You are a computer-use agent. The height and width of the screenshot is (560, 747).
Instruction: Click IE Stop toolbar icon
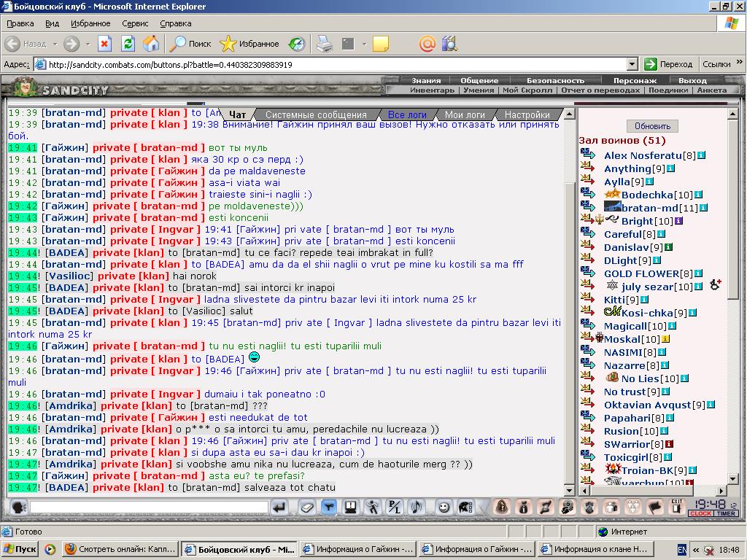pos(104,44)
